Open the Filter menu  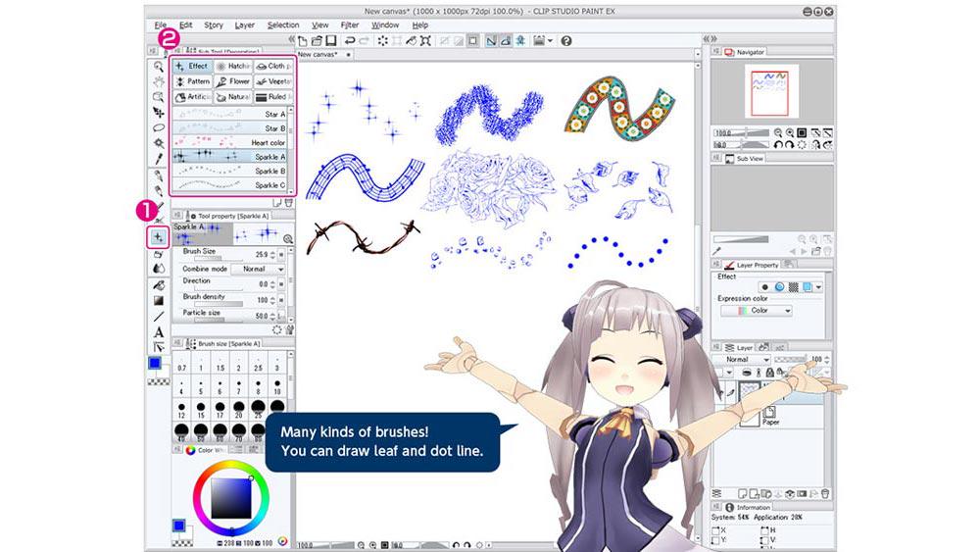point(350,25)
